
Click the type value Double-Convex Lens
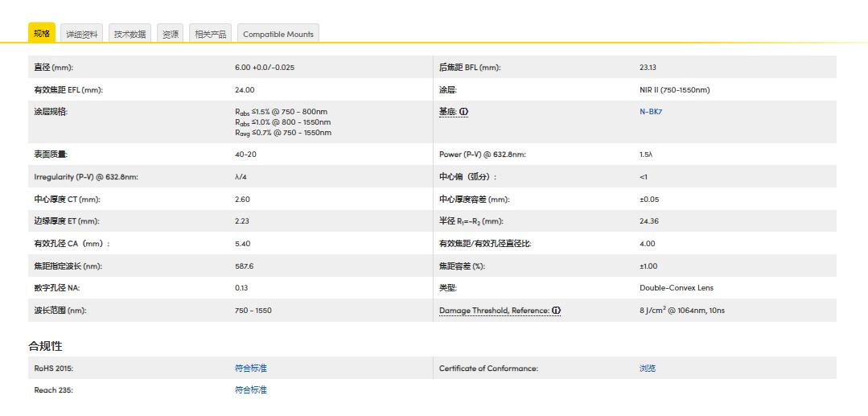click(x=677, y=288)
